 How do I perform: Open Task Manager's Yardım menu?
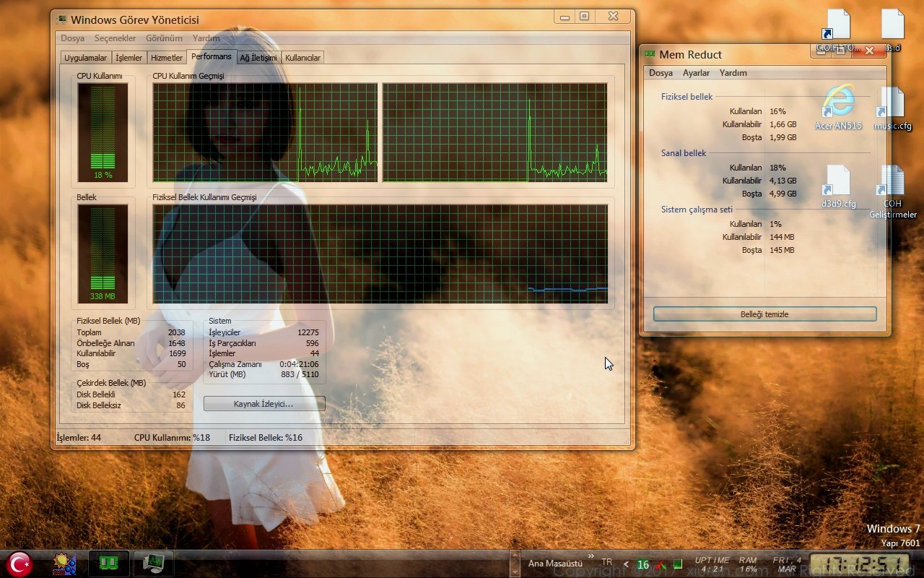pyautogui.click(x=206, y=38)
